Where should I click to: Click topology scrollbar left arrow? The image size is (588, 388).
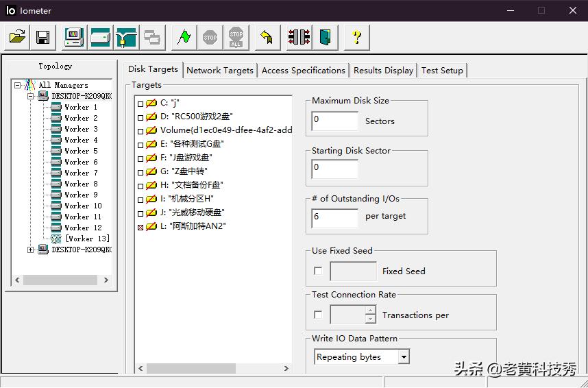[x=17, y=280]
